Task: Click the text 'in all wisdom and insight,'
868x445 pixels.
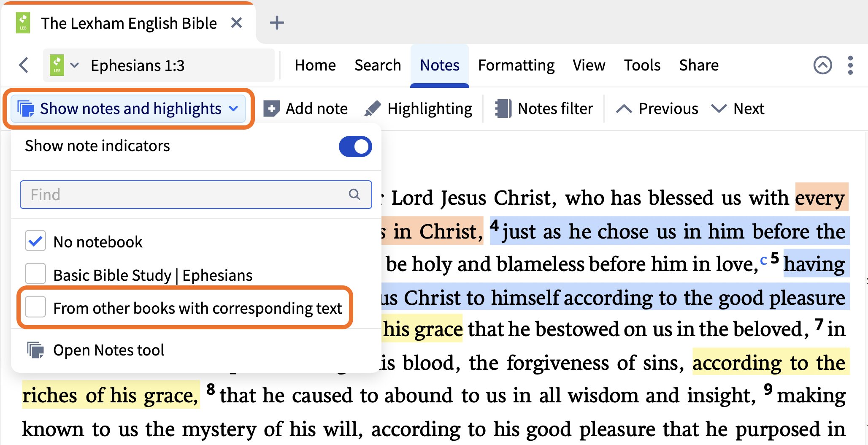Action: (x=634, y=395)
